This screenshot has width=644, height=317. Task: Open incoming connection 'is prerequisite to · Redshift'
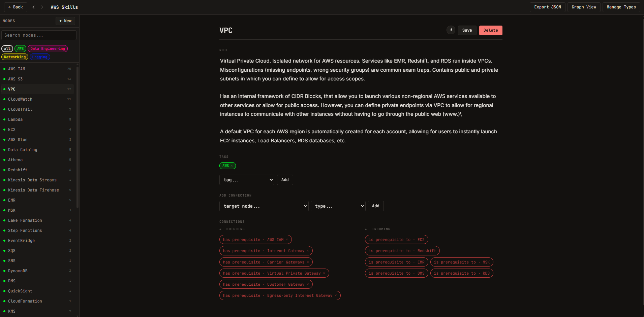[402, 251]
